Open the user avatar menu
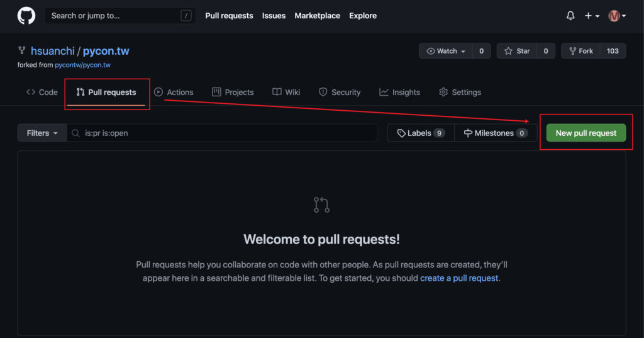Image resolution: width=644 pixels, height=338 pixels. [617, 16]
